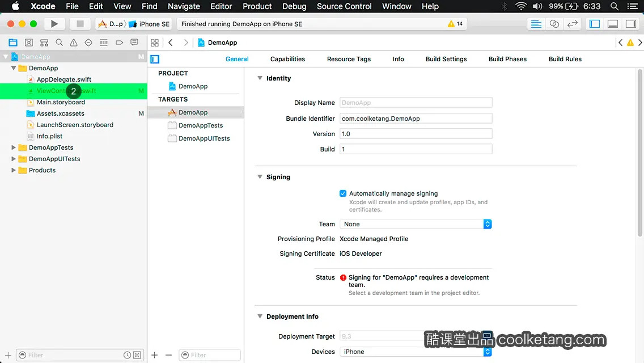Open Main.storyboard file

pos(61,102)
